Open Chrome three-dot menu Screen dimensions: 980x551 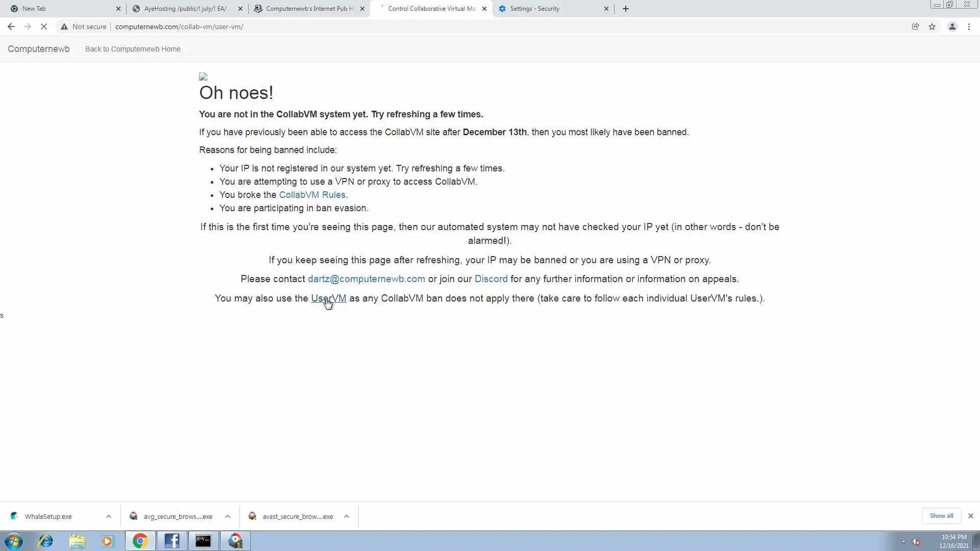pos(969,27)
